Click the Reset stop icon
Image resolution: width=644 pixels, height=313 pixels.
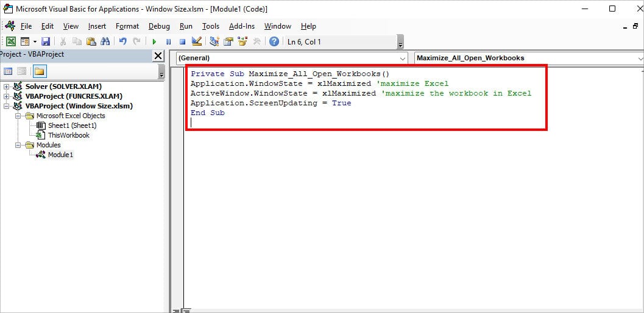[x=182, y=41]
